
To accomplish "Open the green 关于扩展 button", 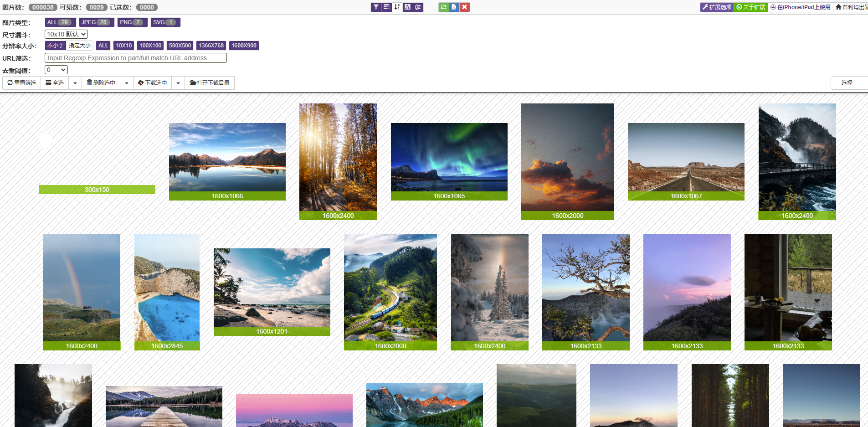I will [x=751, y=7].
